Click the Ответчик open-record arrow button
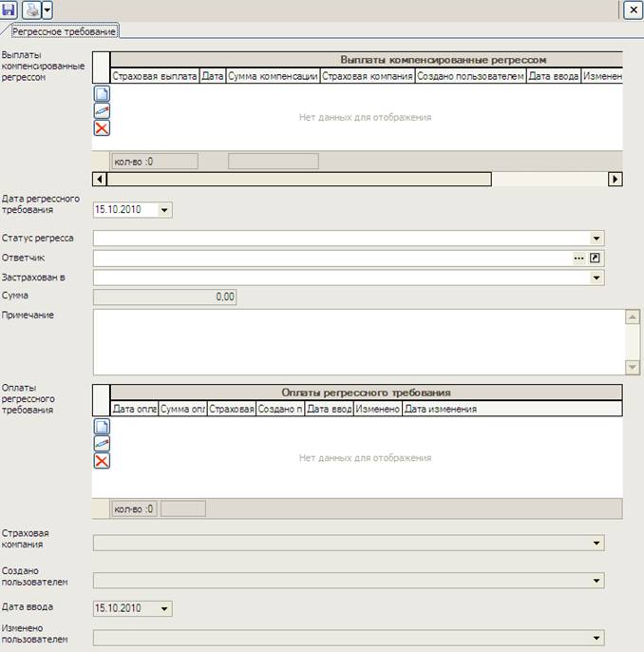 [x=597, y=259]
